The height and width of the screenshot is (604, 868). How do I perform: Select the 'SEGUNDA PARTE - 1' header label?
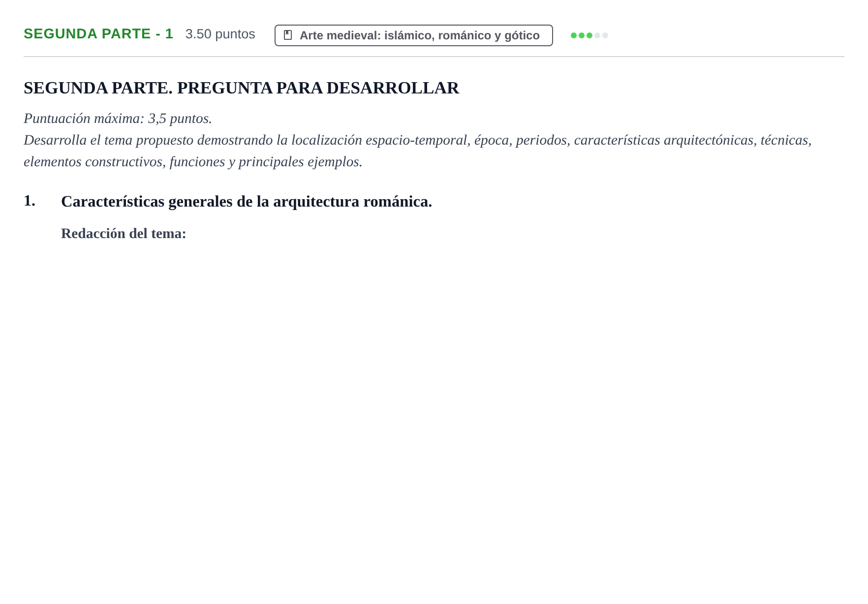(98, 34)
